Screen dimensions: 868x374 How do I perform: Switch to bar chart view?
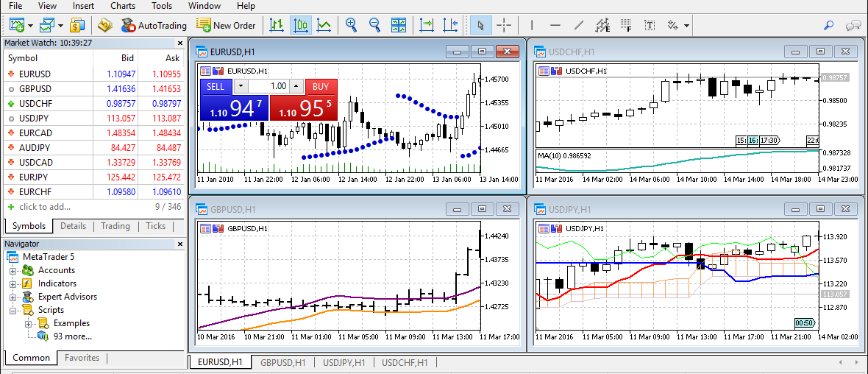277,25
